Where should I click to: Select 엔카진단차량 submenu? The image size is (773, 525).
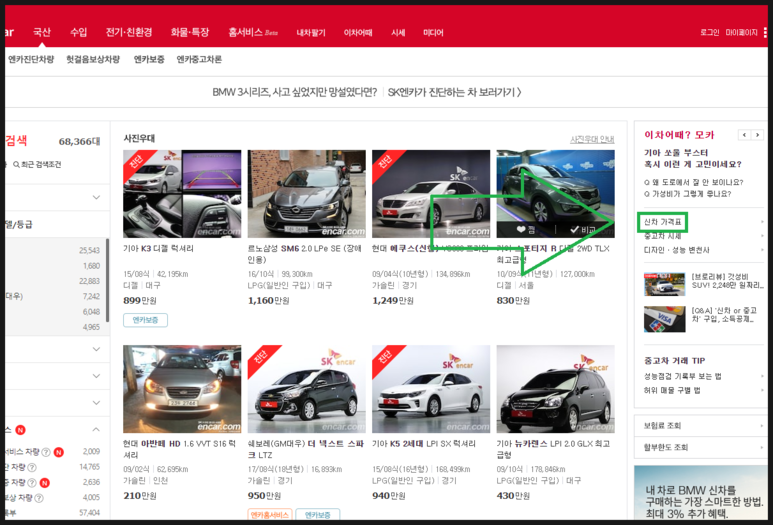31,59
